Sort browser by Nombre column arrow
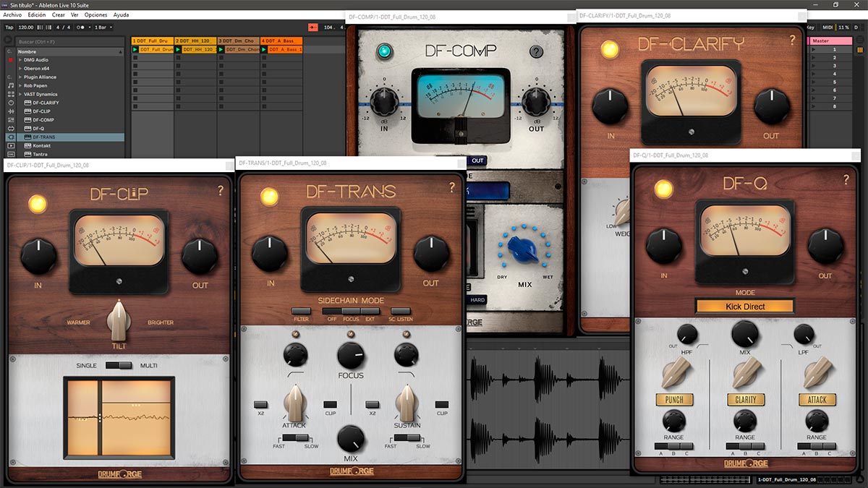Screen dimensions: 868x488 (x=121, y=52)
